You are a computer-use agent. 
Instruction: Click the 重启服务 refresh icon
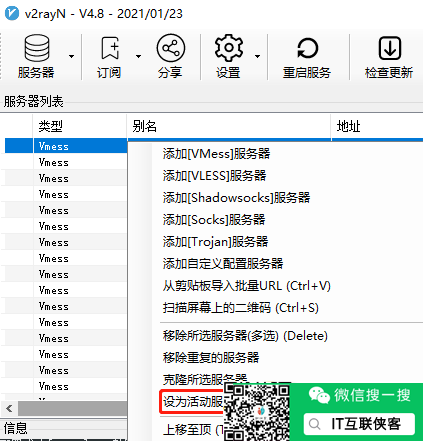point(307,48)
